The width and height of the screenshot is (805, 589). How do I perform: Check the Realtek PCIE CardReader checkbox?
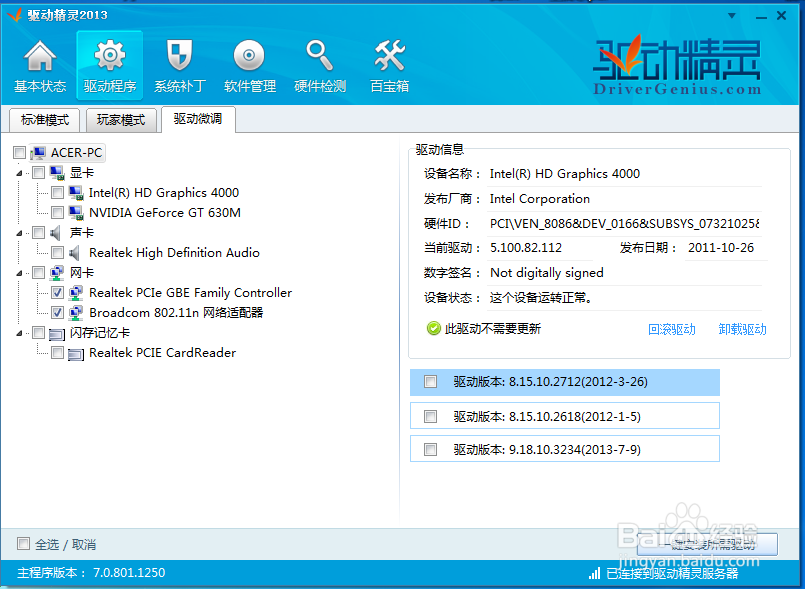tap(58, 353)
